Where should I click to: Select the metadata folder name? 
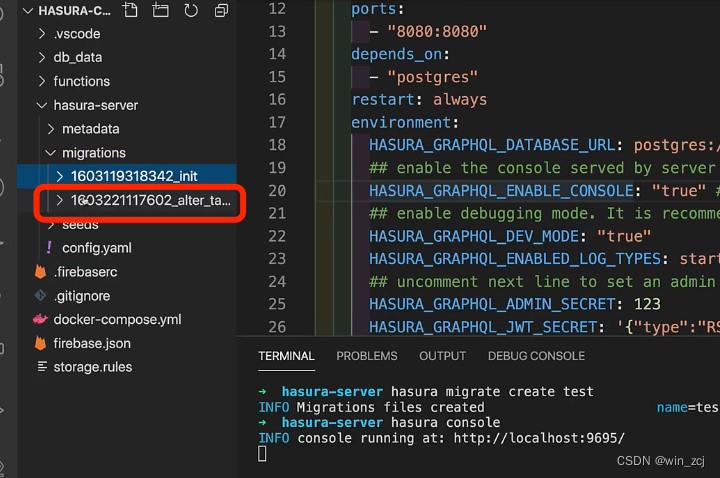(x=91, y=129)
